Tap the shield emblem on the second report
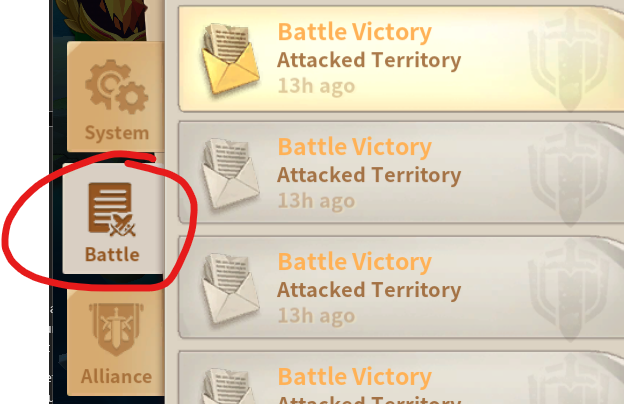 click(x=568, y=175)
